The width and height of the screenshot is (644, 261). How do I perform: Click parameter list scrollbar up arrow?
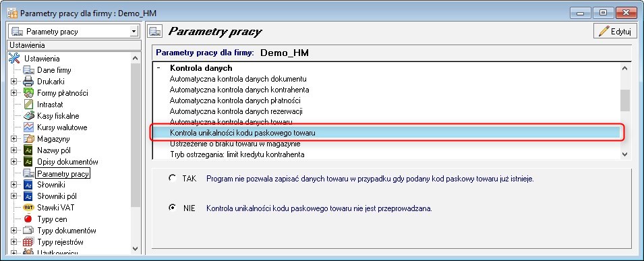pyautogui.click(x=624, y=68)
